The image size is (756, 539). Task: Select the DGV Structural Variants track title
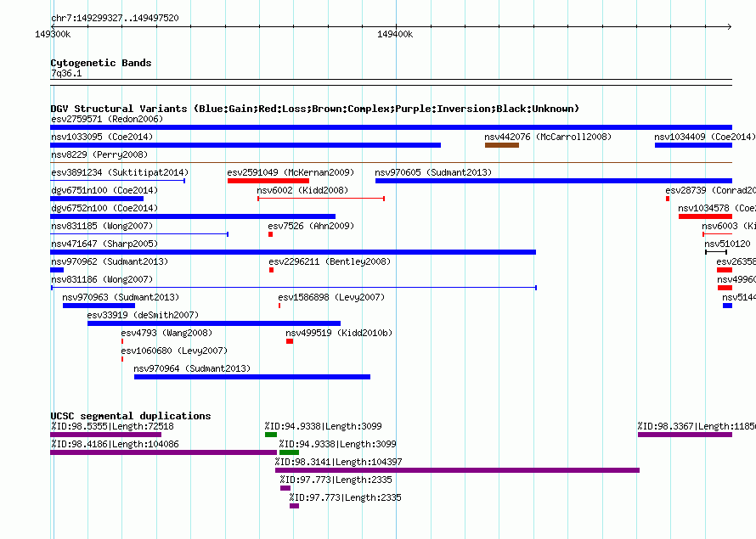(x=315, y=109)
